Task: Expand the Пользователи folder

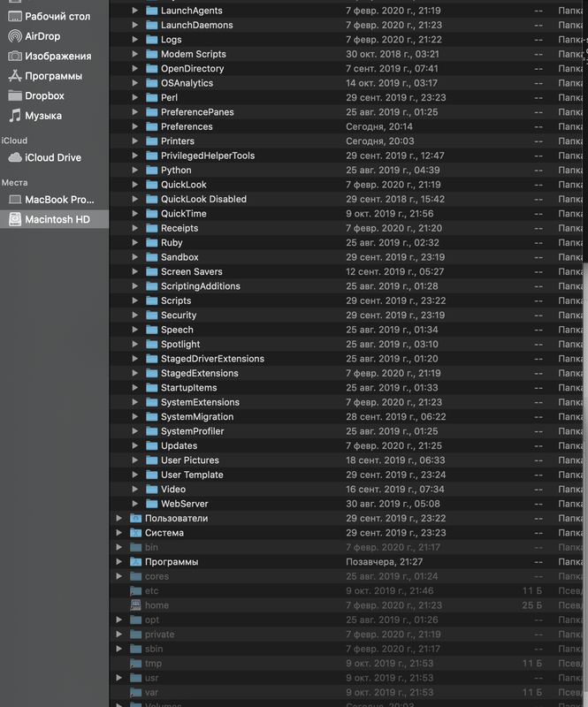Action: coord(118,518)
